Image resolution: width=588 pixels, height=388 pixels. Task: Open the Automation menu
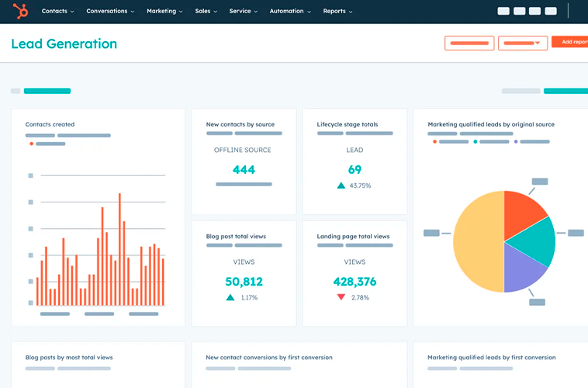[291, 12]
